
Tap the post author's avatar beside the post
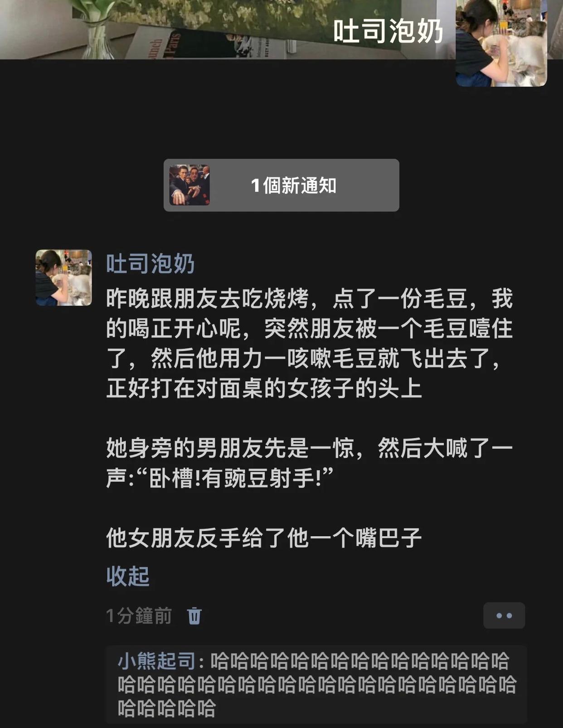click(64, 277)
